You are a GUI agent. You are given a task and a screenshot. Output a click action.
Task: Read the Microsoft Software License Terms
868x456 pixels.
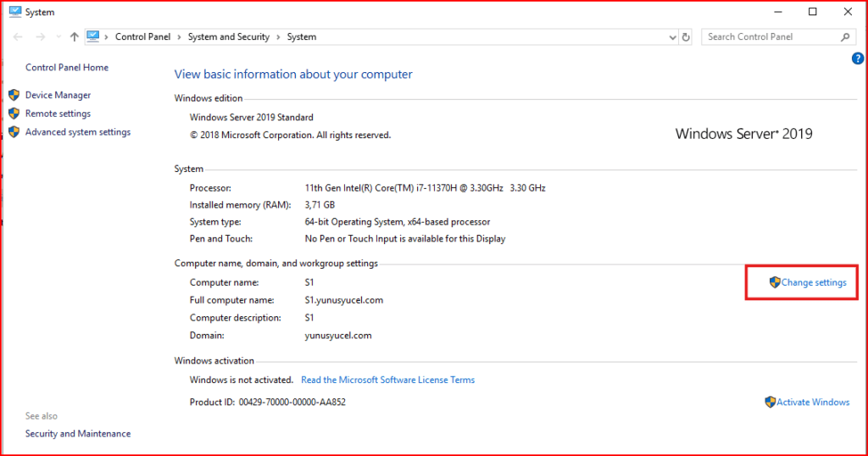pyautogui.click(x=387, y=381)
